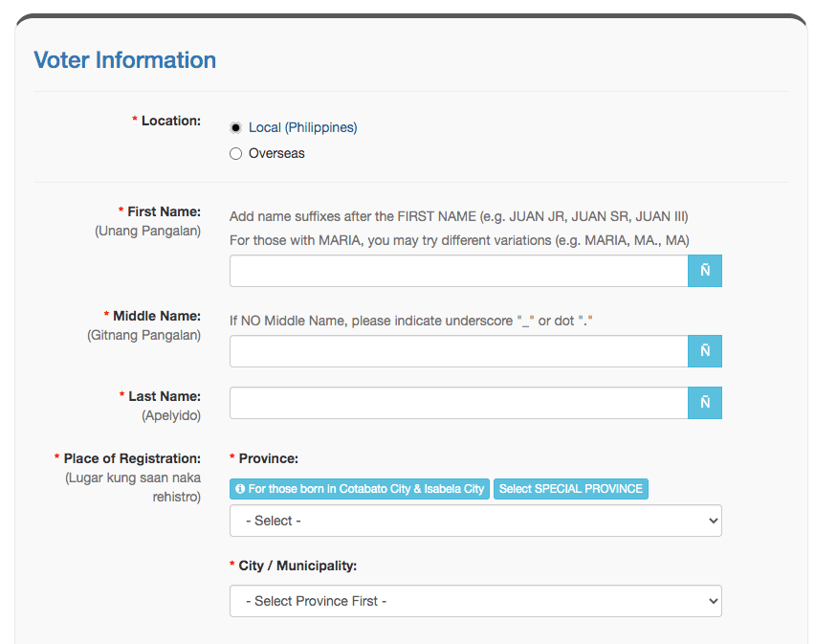The height and width of the screenshot is (644, 837).
Task: Click the Location field label
Action: (x=171, y=121)
